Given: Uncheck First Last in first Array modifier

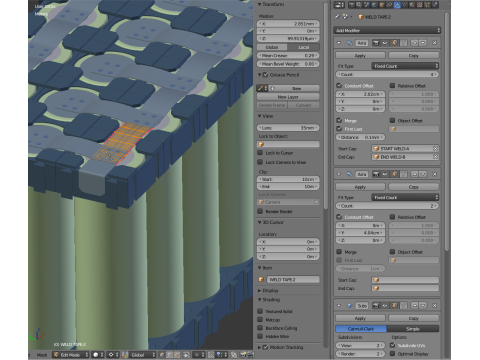Looking at the screenshot, I should pyautogui.click(x=339, y=129).
